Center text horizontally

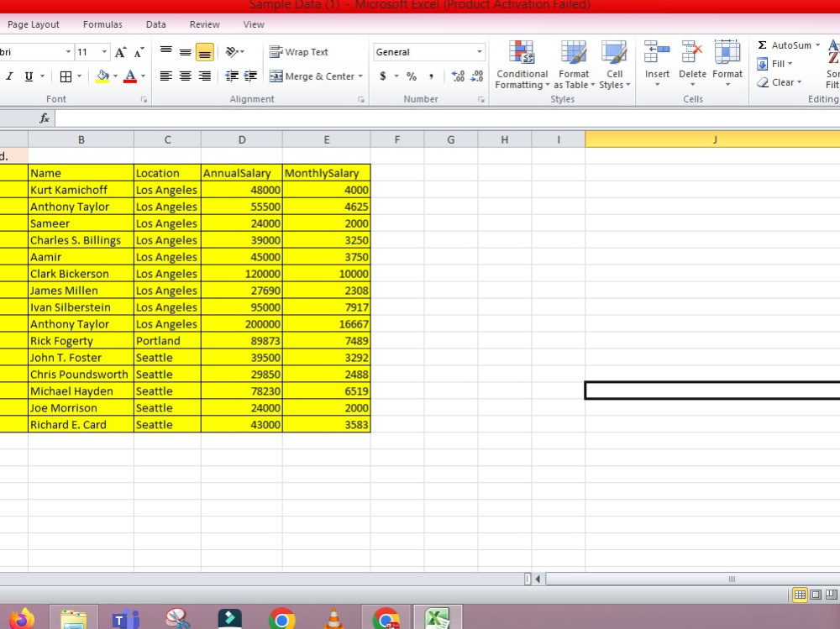(186, 76)
